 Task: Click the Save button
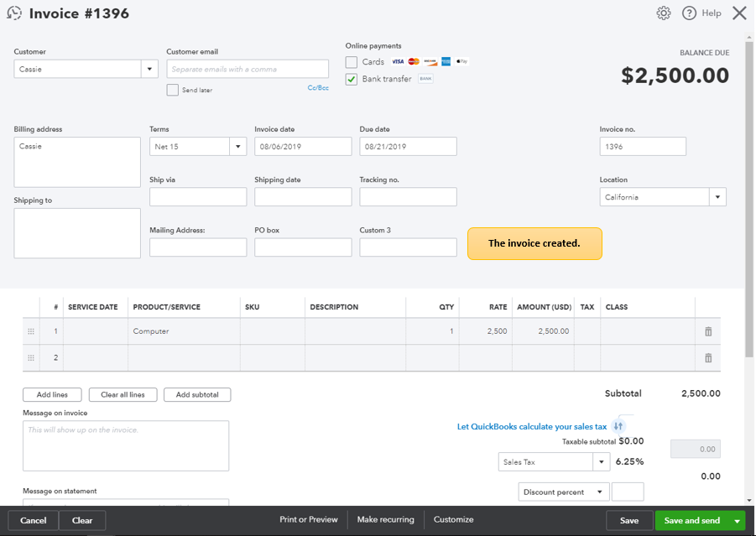coord(629,521)
